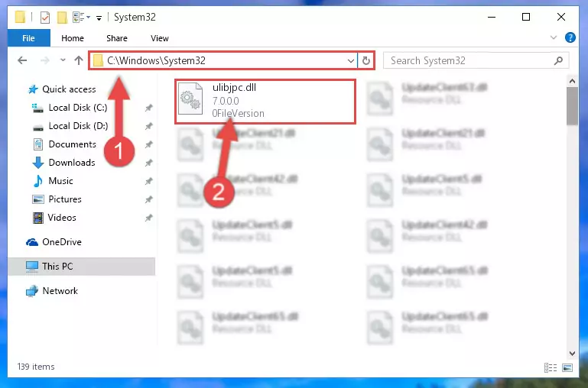This screenshot has height=388, width=588.
Task: Expand the ribbon with the chevron
Action: [553, 37]
